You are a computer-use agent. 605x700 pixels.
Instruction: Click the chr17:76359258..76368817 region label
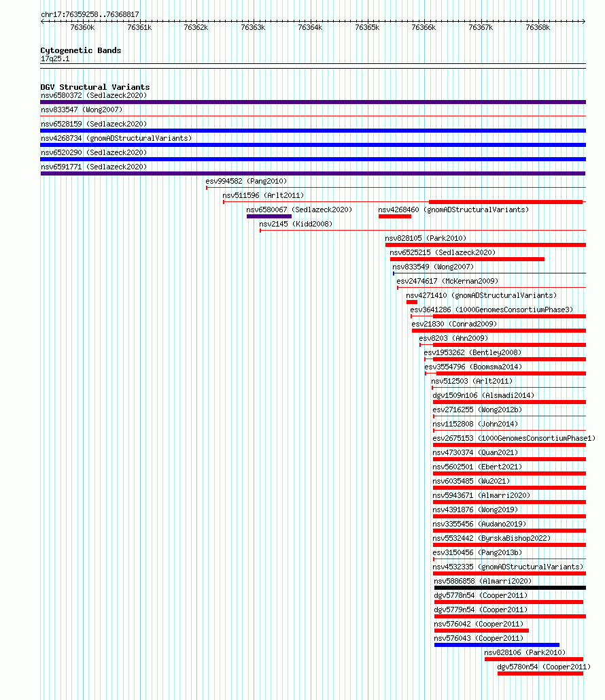point(90,14)
